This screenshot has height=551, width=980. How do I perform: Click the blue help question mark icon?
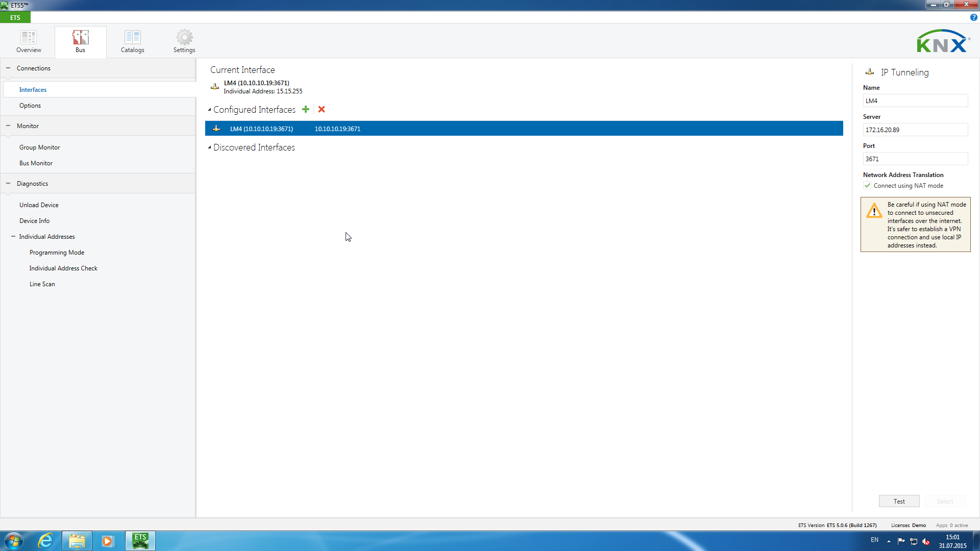[973, 17]
